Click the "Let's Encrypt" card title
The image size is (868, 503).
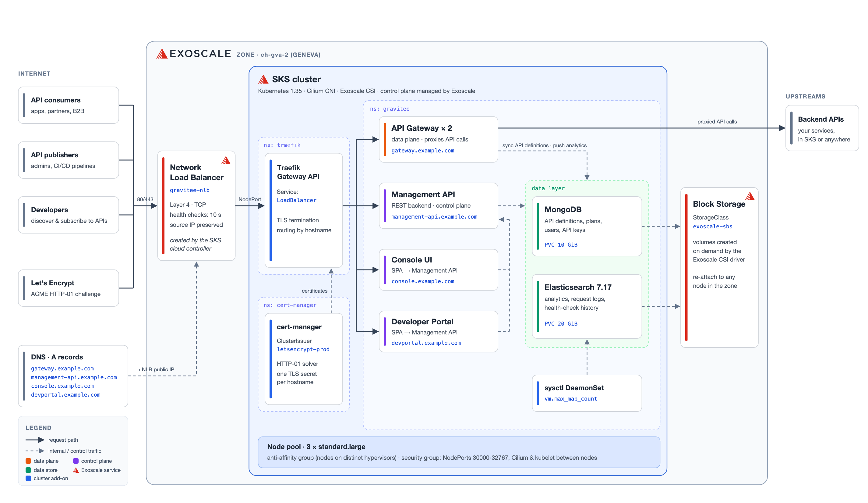click(x=52, y=283)
